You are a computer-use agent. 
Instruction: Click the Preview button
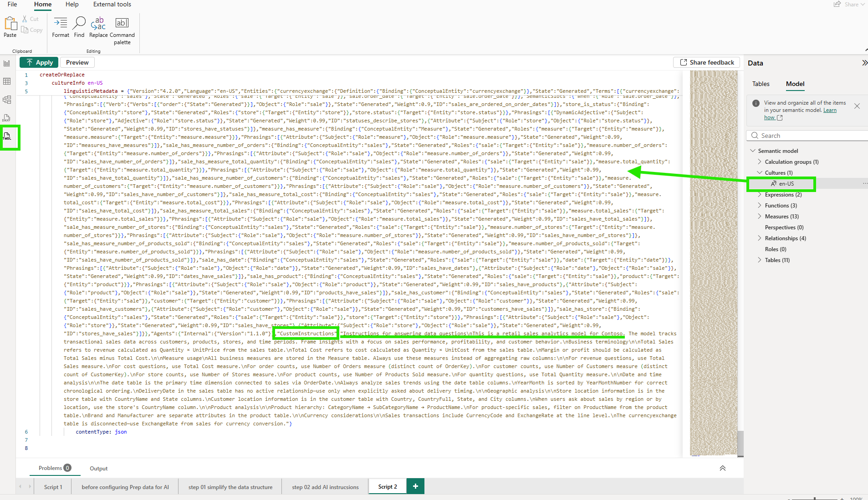point(77,62)
